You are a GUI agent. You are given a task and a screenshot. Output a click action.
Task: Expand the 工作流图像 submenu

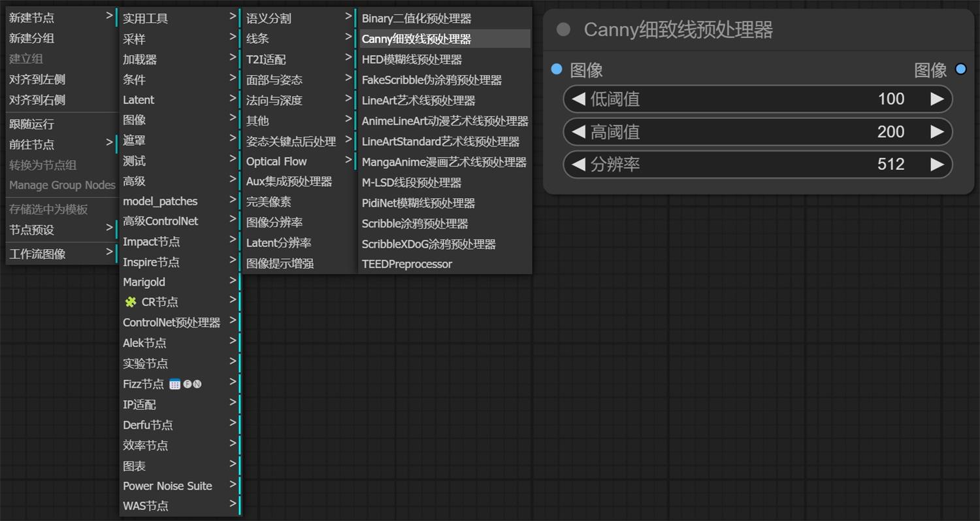click(x=61, y=254)
